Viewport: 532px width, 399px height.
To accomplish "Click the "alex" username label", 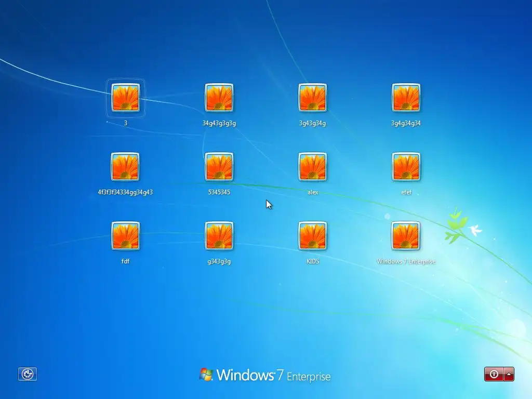I will 313,192.
